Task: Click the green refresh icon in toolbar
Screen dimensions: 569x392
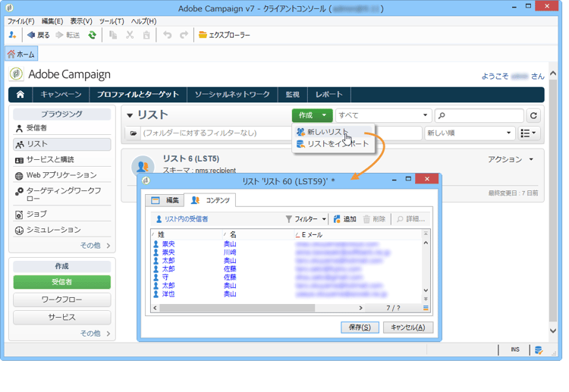Action: pyautogui.click(x=92, y=35)
